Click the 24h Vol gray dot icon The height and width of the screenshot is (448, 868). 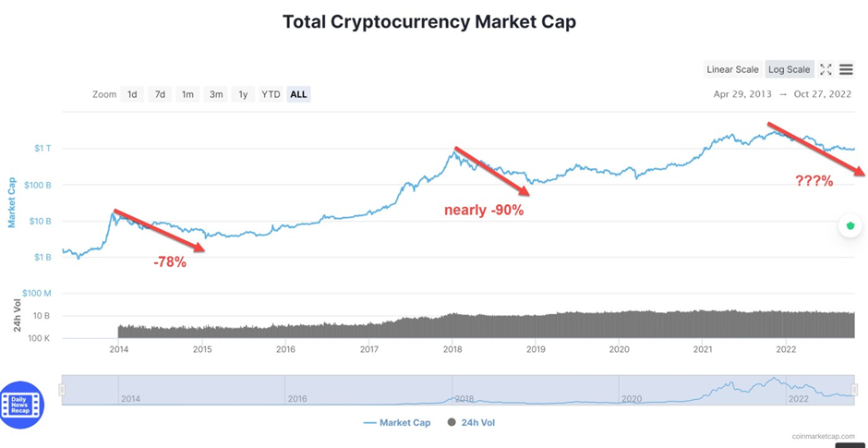coord(452,422)
